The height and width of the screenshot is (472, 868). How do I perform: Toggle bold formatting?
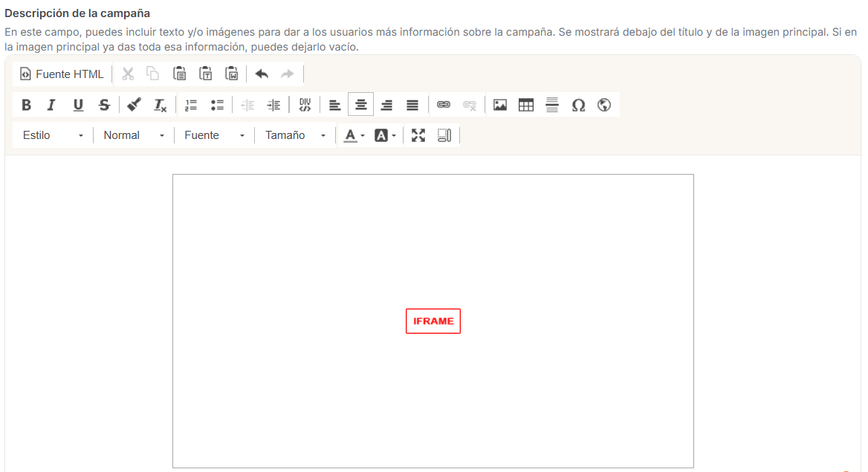26,105
